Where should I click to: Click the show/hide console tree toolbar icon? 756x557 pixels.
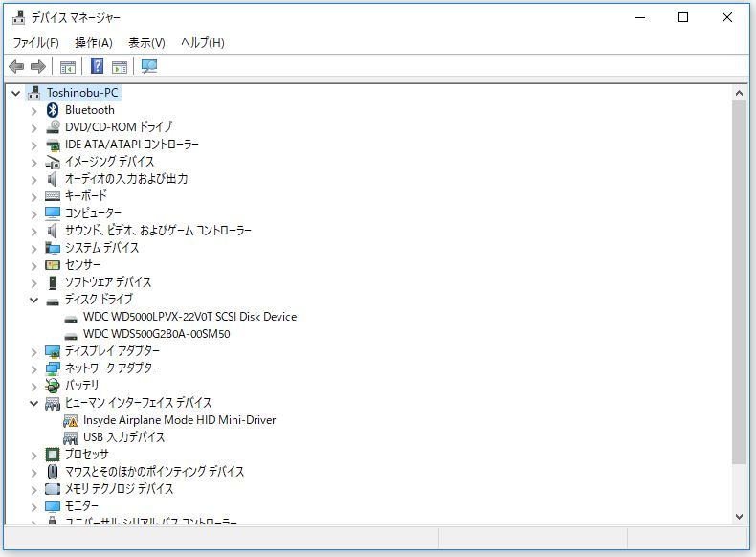[x=68, y=67]
